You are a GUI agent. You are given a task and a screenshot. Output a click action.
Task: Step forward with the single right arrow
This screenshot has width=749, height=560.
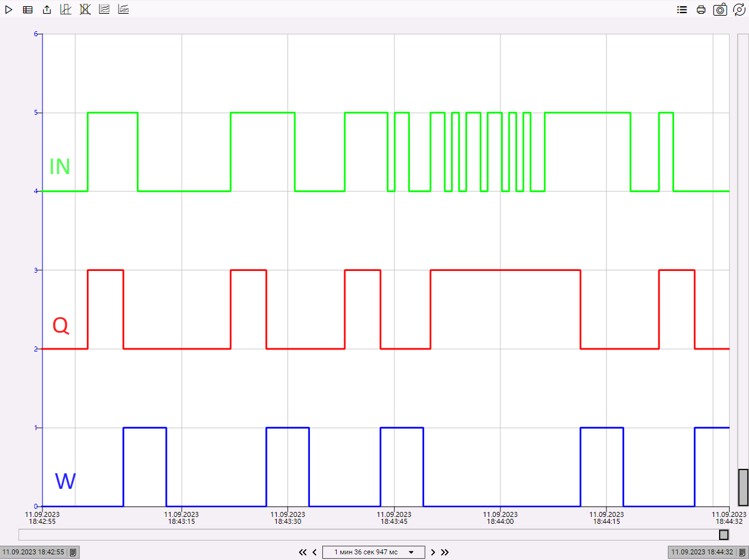[433, 552]
